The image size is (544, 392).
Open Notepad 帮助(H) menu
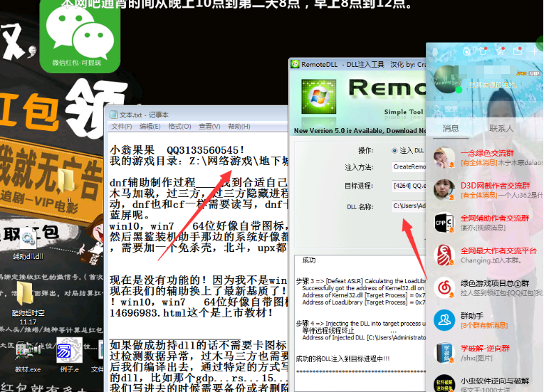[x=239, y=127]
